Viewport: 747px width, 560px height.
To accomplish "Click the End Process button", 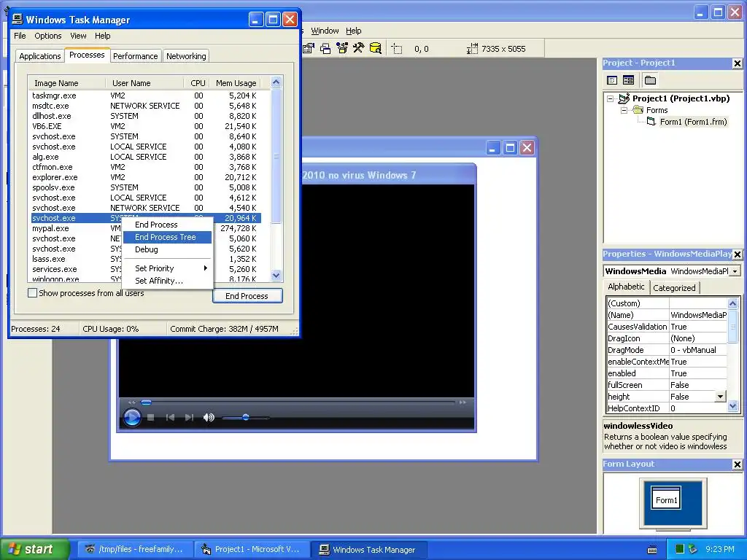I will (x=247, y=296).
